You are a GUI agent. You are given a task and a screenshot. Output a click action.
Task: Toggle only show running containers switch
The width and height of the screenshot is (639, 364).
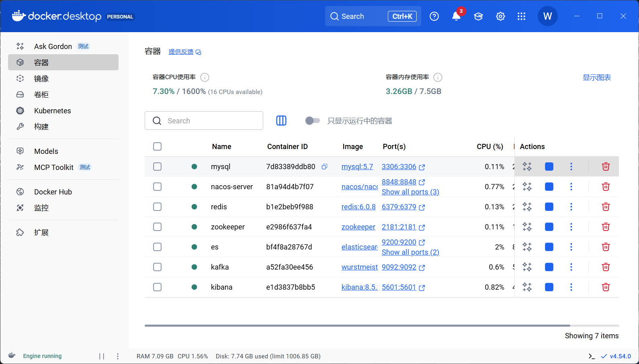coord(312,121)
